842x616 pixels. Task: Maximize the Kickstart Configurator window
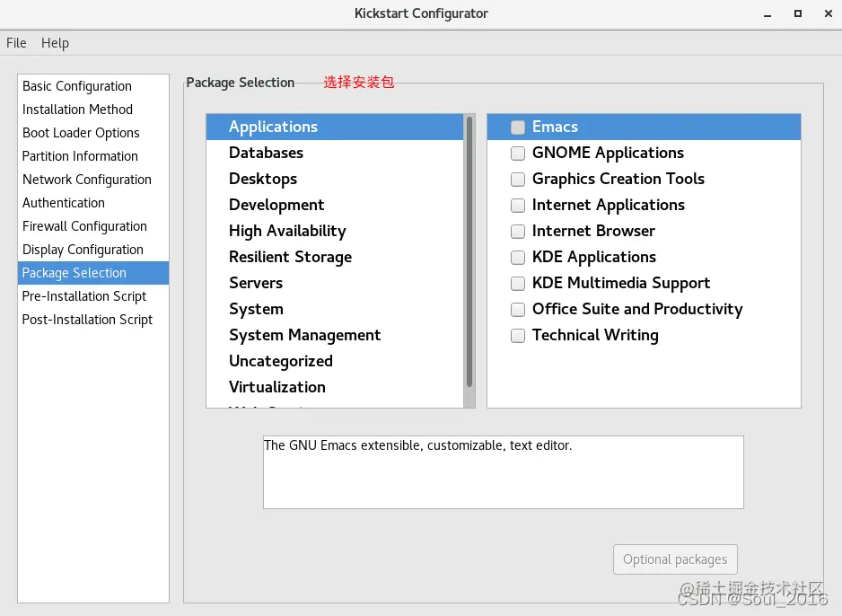tap(798, 13)
